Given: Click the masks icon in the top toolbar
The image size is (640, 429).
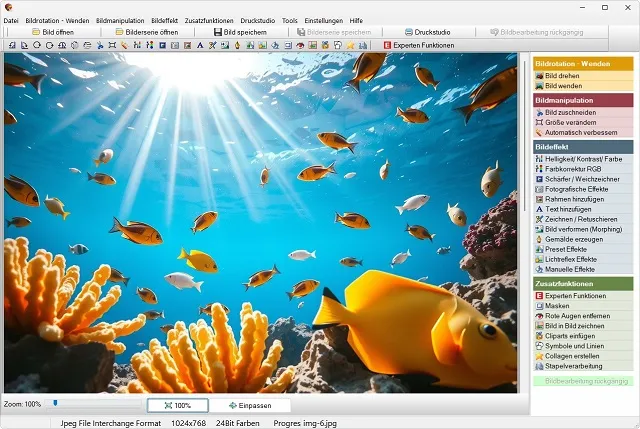Looking at the screenshot, I should pos(288,45).
